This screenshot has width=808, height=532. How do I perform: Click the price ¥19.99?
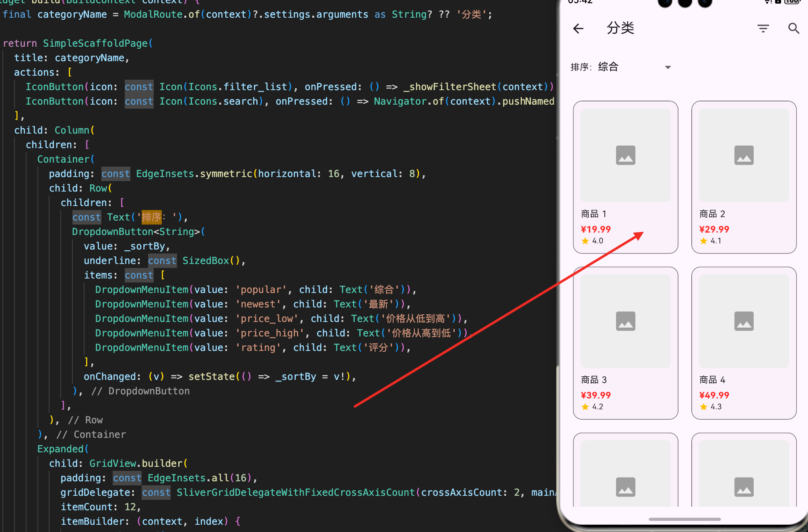coord(596,229)
